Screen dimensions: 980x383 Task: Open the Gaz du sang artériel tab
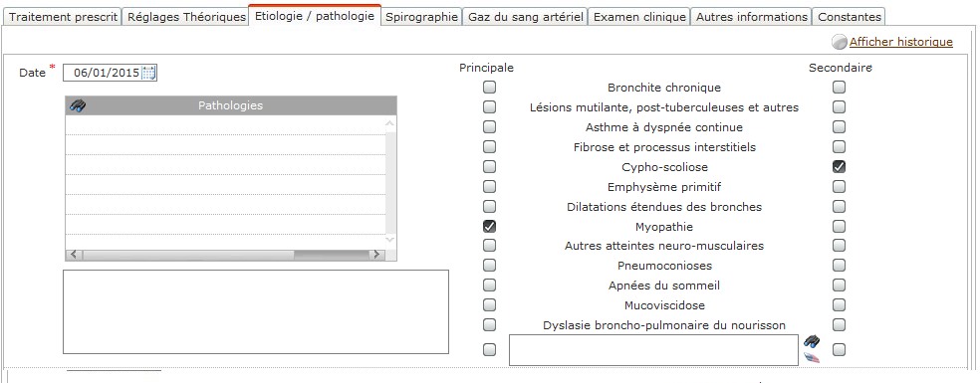(526, 17)
